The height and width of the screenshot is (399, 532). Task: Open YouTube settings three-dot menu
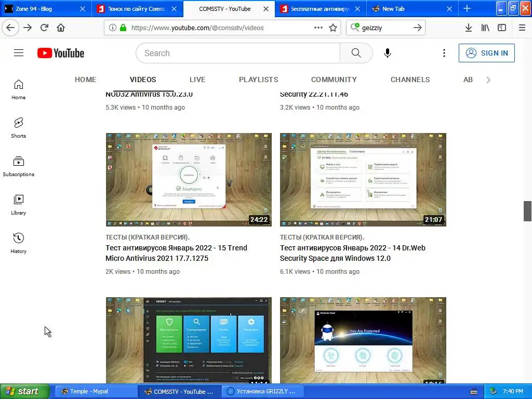click(x=444, y=53)
